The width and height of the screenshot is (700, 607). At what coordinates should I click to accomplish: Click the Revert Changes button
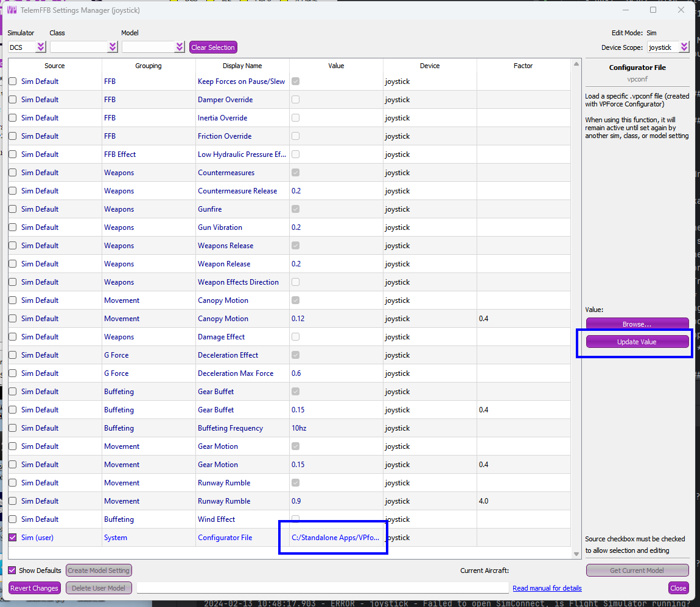tap(34, 588)
